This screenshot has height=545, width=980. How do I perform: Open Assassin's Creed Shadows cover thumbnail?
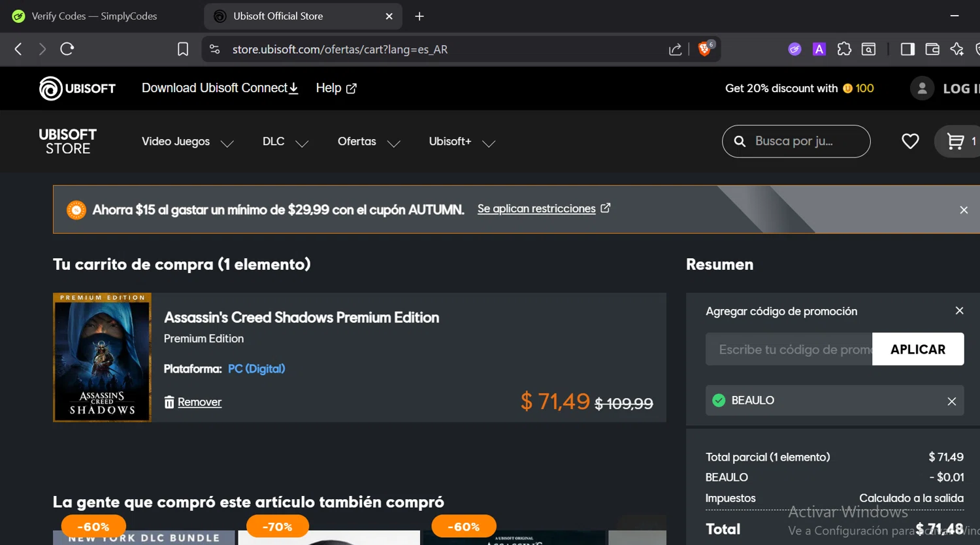click(102, 357)
